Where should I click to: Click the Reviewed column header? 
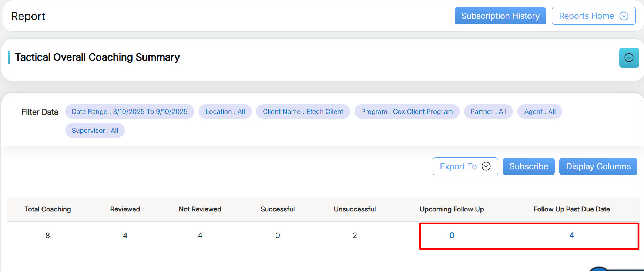click(x=125, y=209)
